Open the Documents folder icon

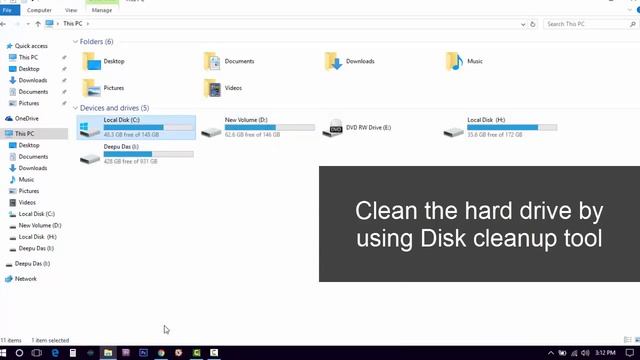(213, 62)
